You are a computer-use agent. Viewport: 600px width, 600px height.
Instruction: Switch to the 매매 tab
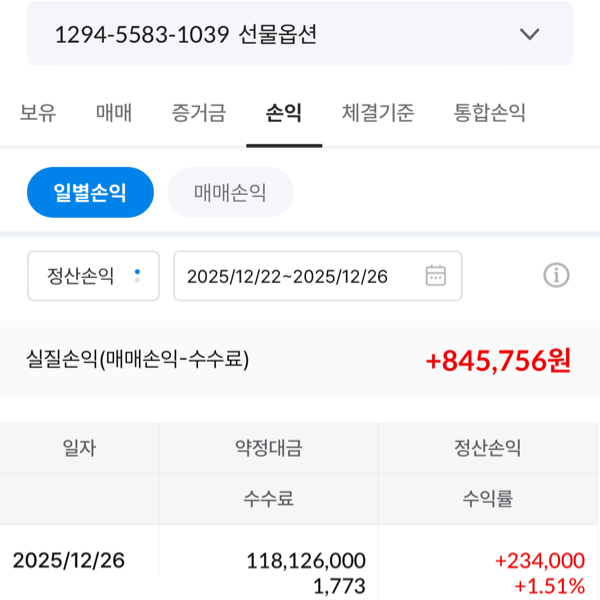[114, 113]
